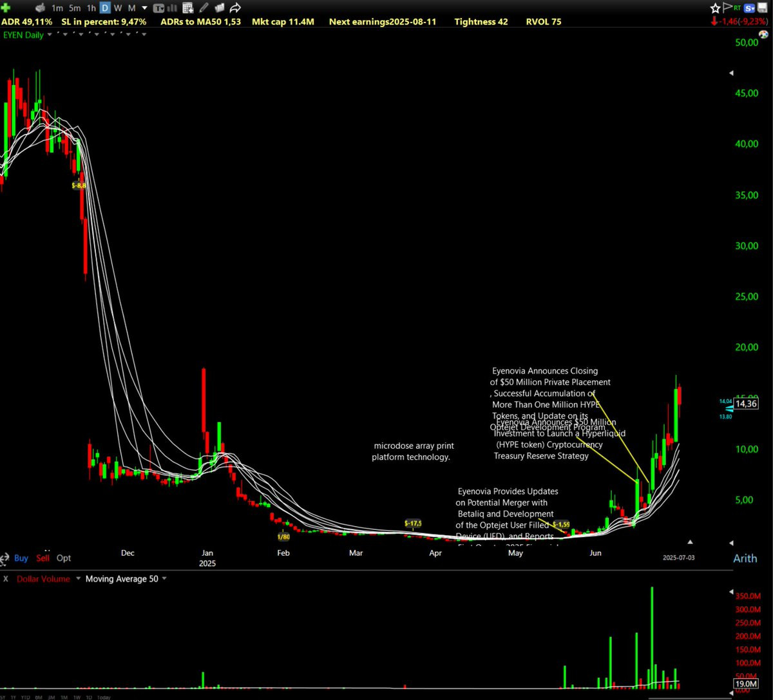Screen dimensions: 773x700
Task: Click the $-1,59 earnings marker near May
Action: coord(561,524)
